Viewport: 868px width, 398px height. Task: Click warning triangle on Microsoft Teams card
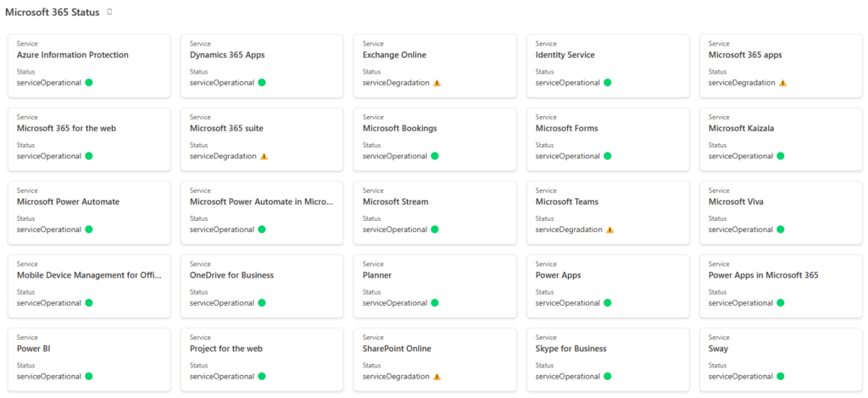(x=610, y=229)
